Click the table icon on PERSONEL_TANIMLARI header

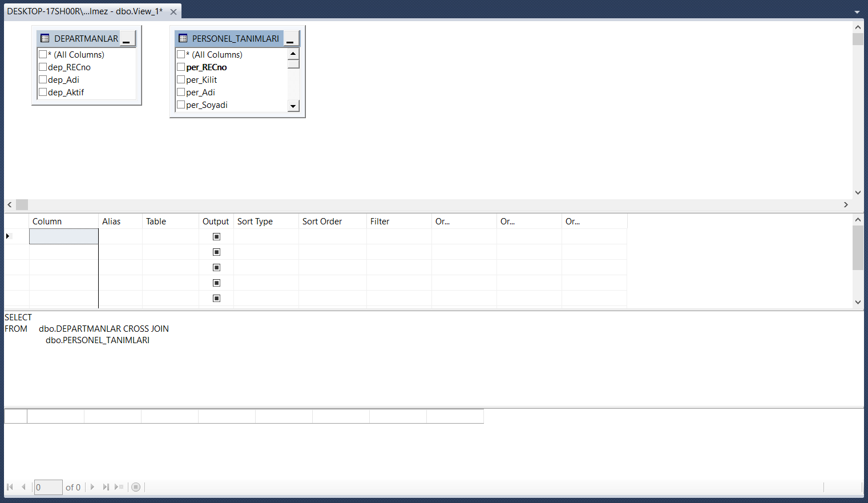[184, 38]
